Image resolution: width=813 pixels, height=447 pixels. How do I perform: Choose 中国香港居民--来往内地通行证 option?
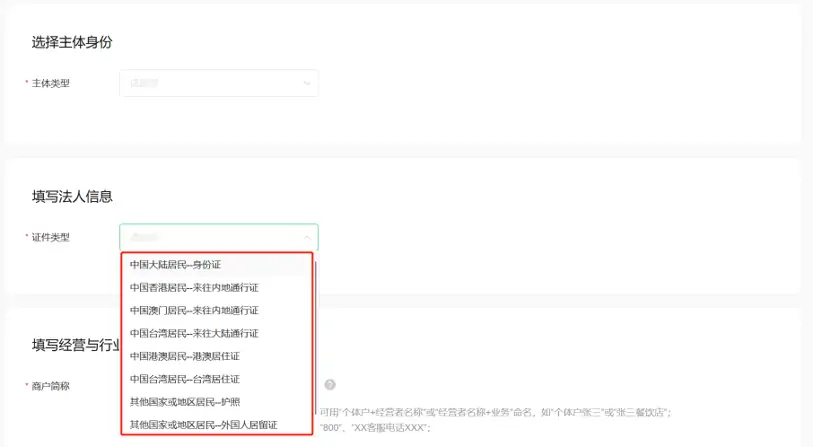[194, 288]
